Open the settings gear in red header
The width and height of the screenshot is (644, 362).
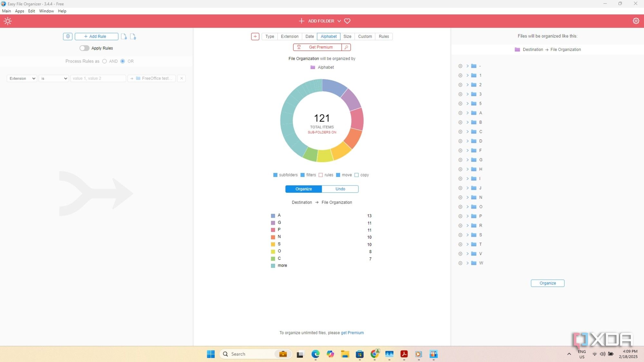click(x=636, y=21)
